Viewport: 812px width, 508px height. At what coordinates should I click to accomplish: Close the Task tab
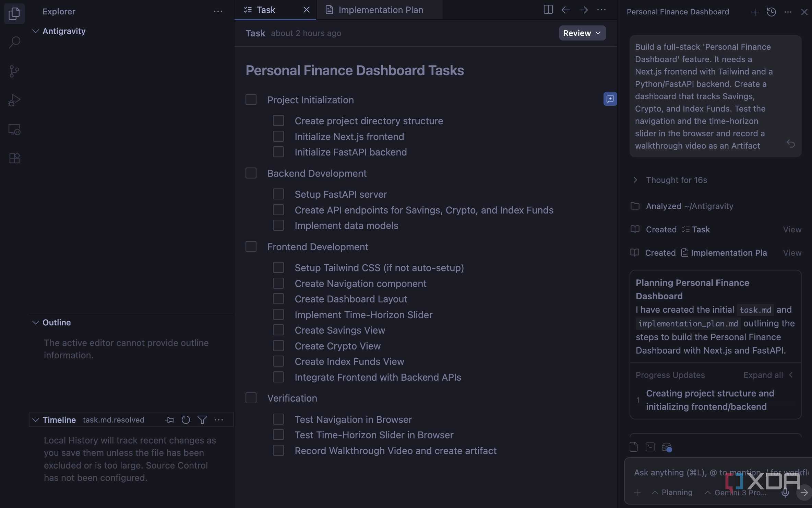[x=307, y=10]
